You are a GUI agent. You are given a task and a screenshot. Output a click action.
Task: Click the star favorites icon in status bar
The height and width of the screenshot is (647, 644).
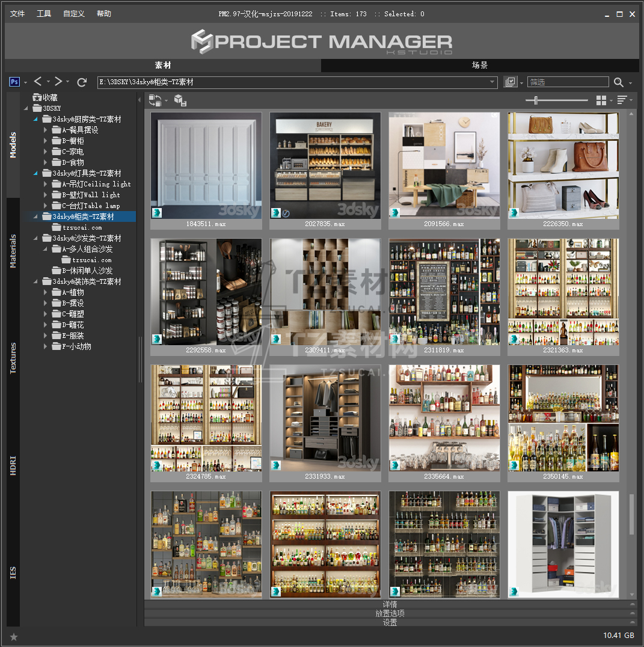(x=14, y=636)
